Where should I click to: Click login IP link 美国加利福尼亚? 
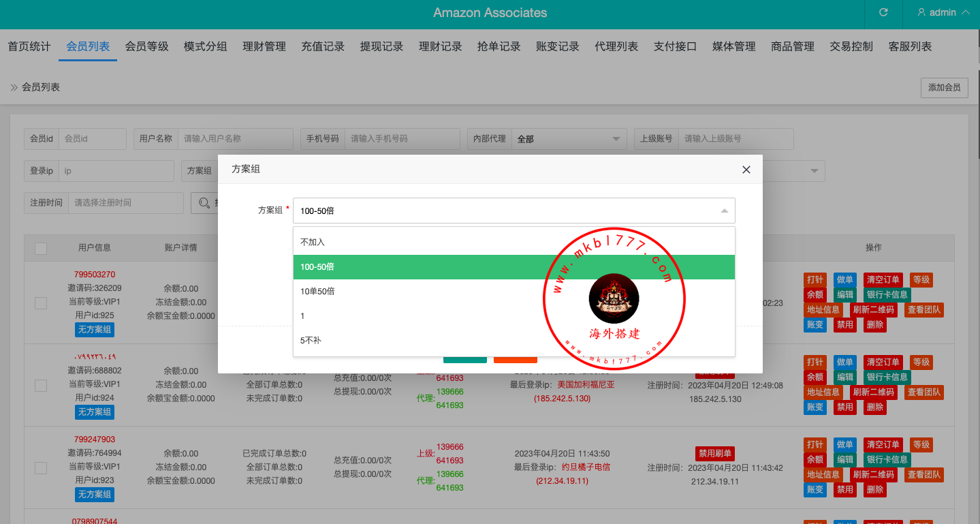point(586,384)
